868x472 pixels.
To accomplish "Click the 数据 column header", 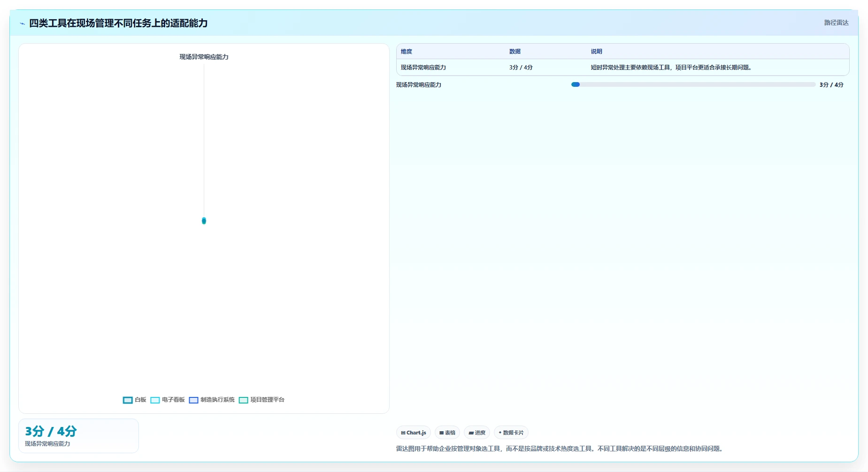I will (515, 52).
